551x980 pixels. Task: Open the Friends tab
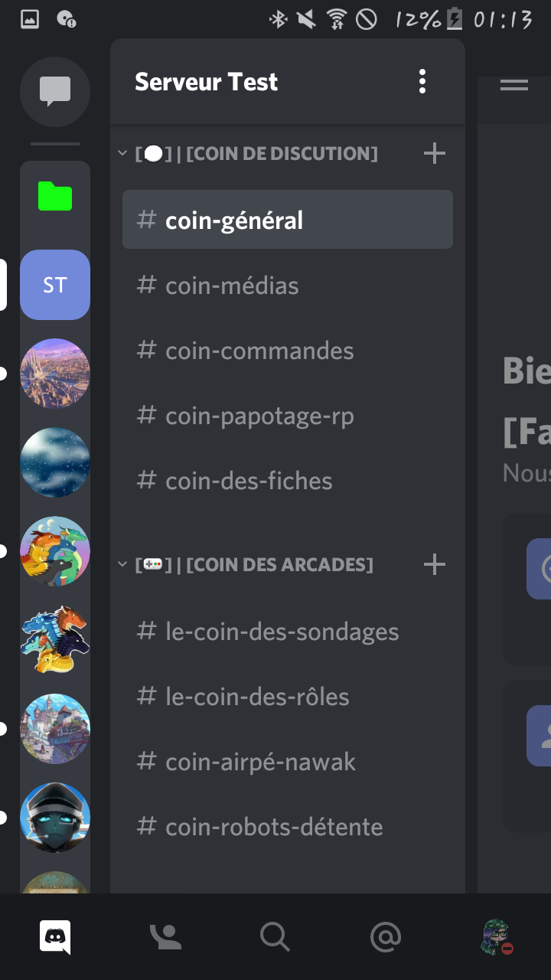(x=165, y=936)
